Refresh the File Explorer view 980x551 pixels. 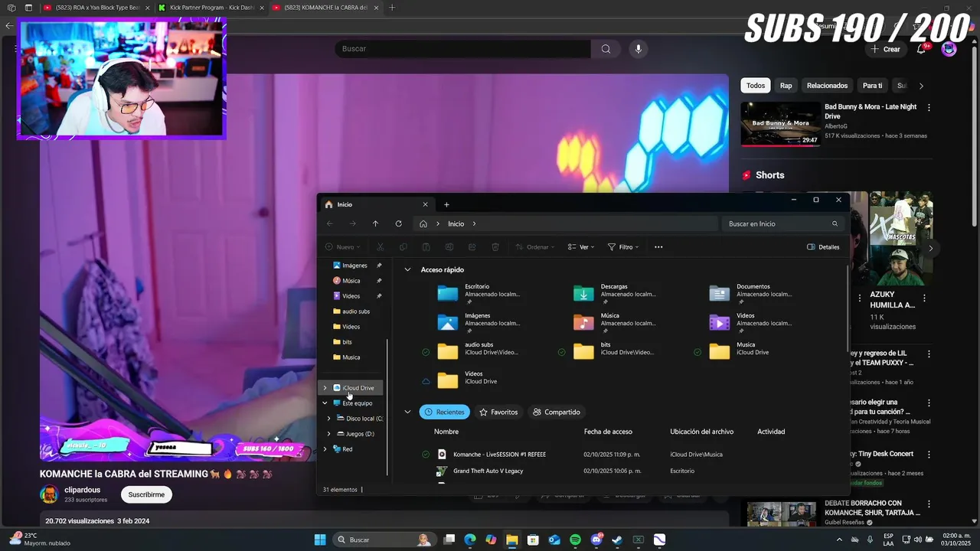(398, 223)
